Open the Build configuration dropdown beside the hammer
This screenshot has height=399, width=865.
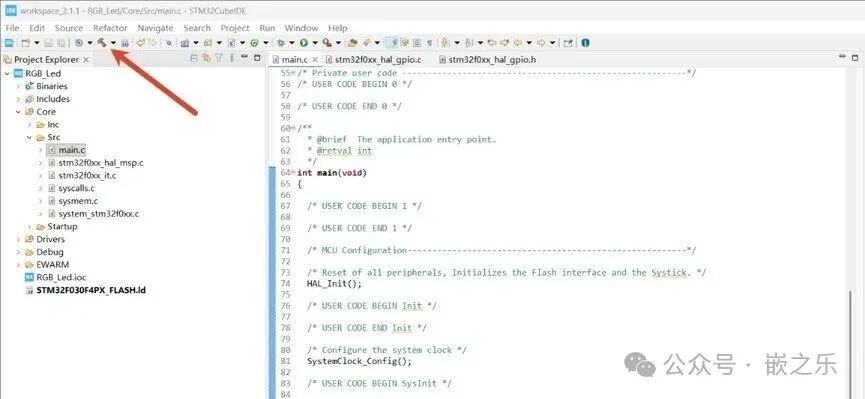(114, 42)
